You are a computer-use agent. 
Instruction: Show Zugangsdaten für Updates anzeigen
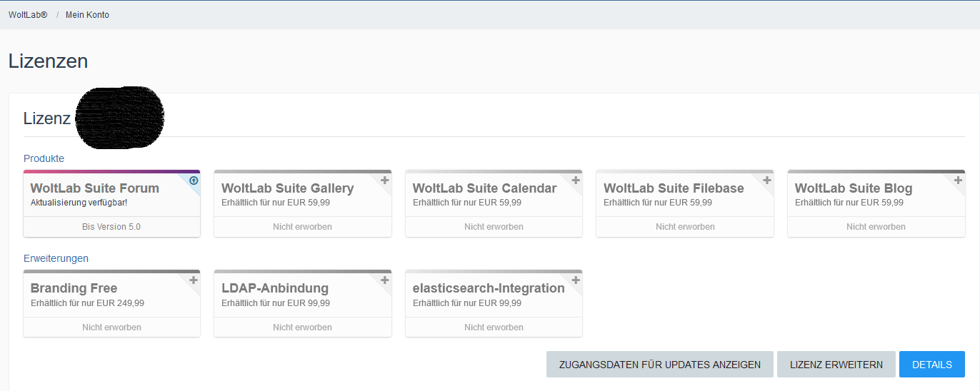coord(659,365)
